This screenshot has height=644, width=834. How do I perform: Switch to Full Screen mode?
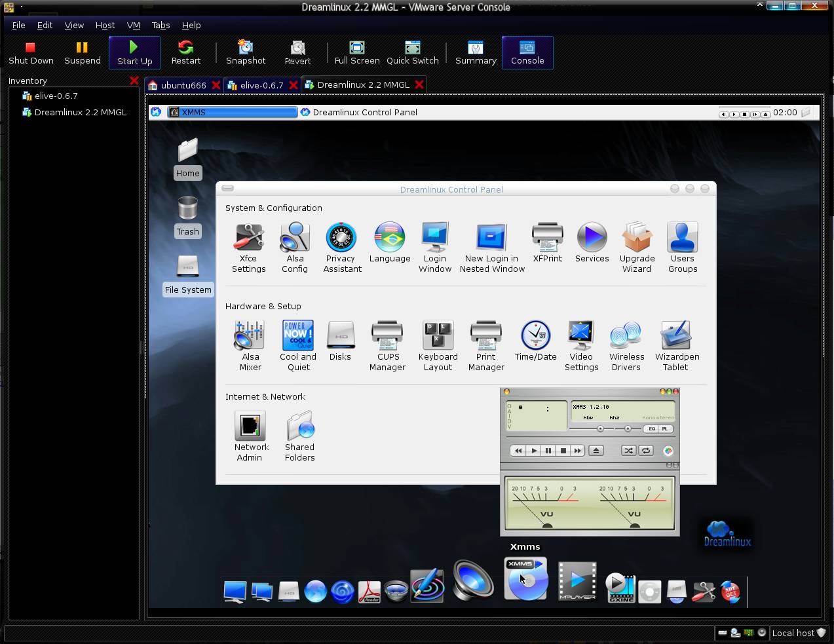[357, 53]
